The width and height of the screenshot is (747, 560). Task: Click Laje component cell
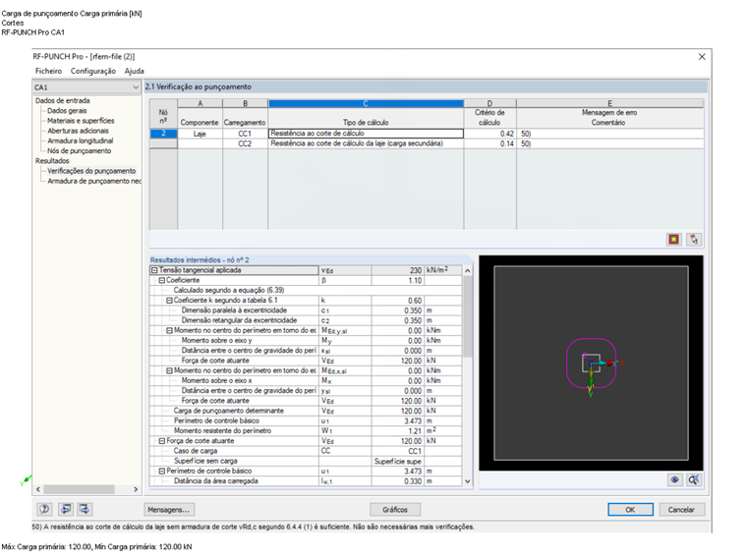tap(201, 134)
